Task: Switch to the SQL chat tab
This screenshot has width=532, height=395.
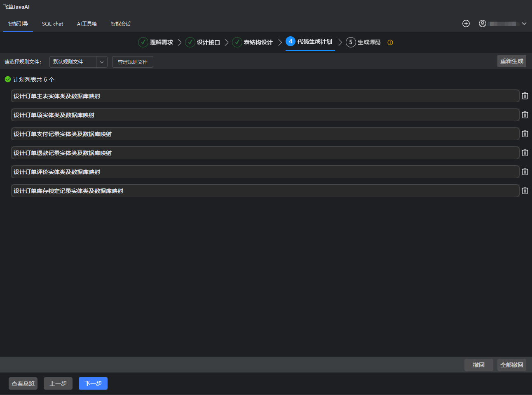Action: [x=52, y=24]
